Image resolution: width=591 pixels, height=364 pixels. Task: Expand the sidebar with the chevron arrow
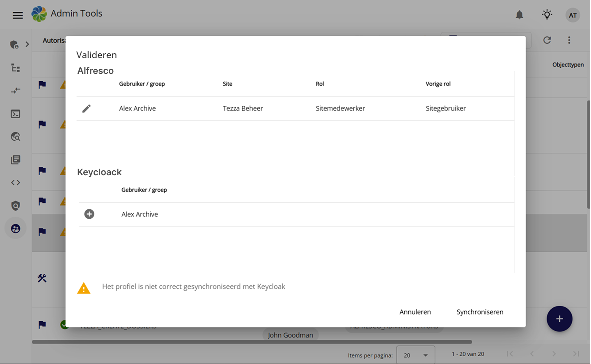[x=27, y=44]
